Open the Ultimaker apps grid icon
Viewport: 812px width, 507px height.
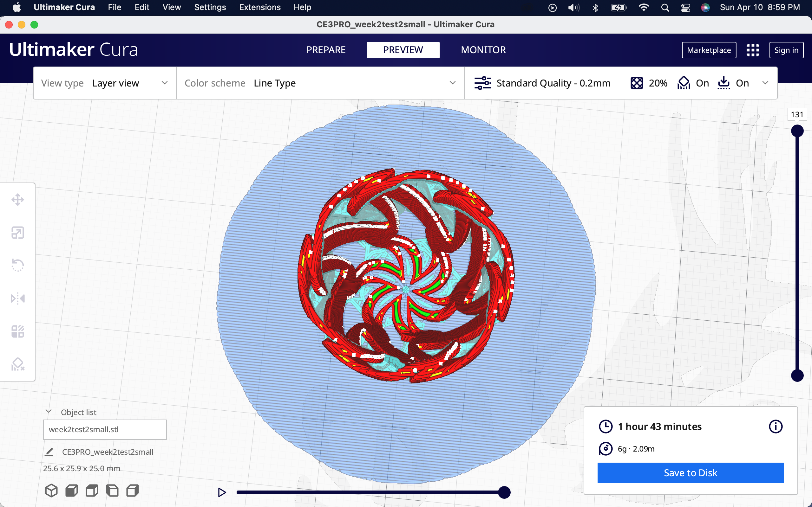tap(753, 50)
